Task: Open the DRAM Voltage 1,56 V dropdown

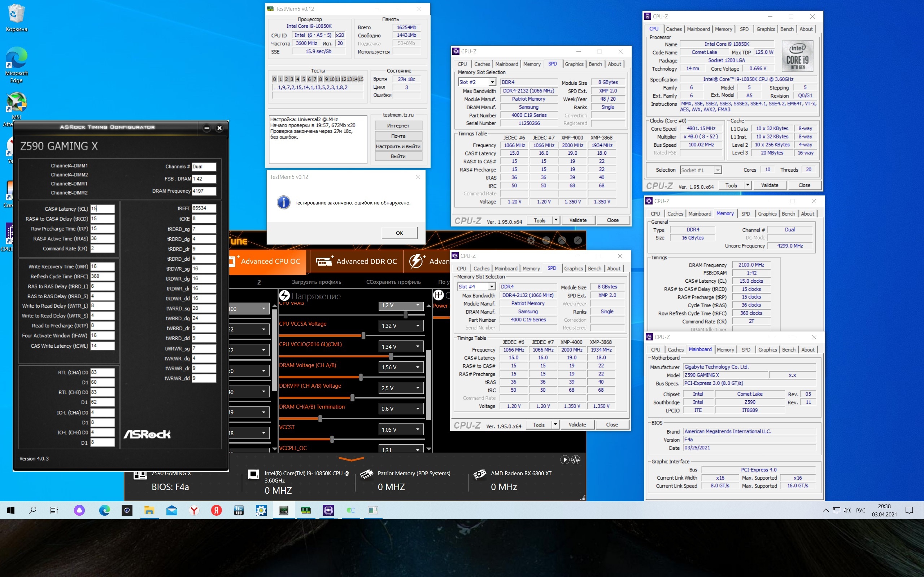Action: pos(418,367)
